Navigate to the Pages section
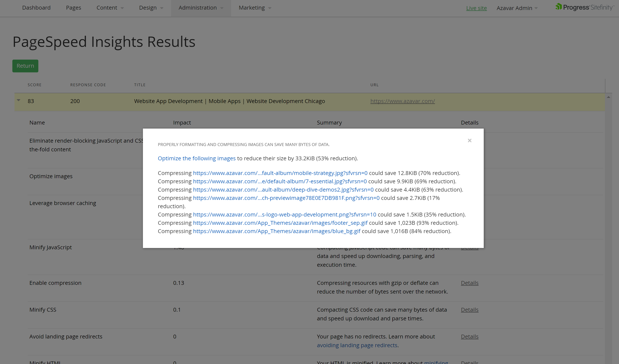Image resolution: width=619 pixels, height=364 pixels. click(x=73, y=8)
